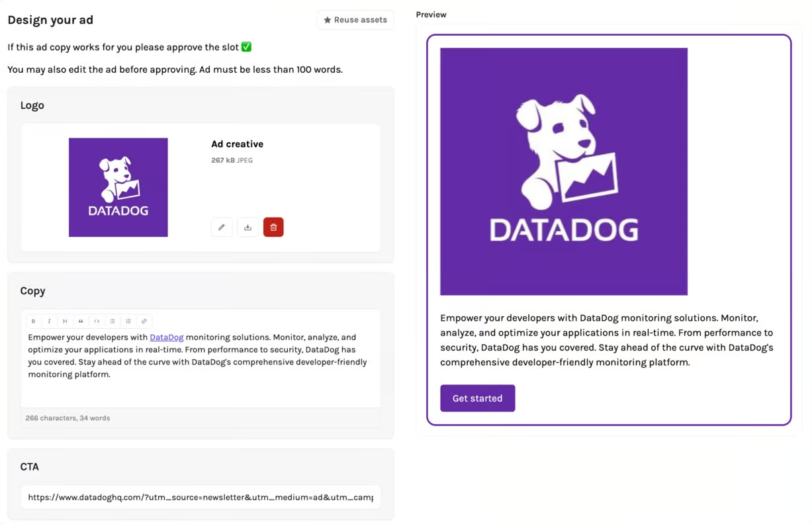The width and height of the screenshot is (812, 524).
Task: Insert a hyperlink using the link icon
Action: [x=144, y=322]
